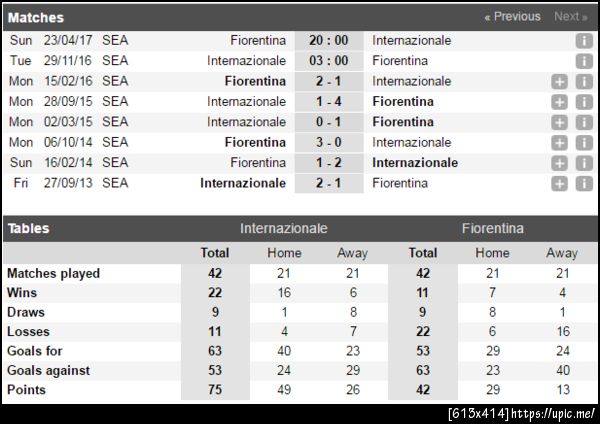Show info icon for the 27/09/13 match
The height and width of the screenshot is (424, 600).
tap(584, 183)
